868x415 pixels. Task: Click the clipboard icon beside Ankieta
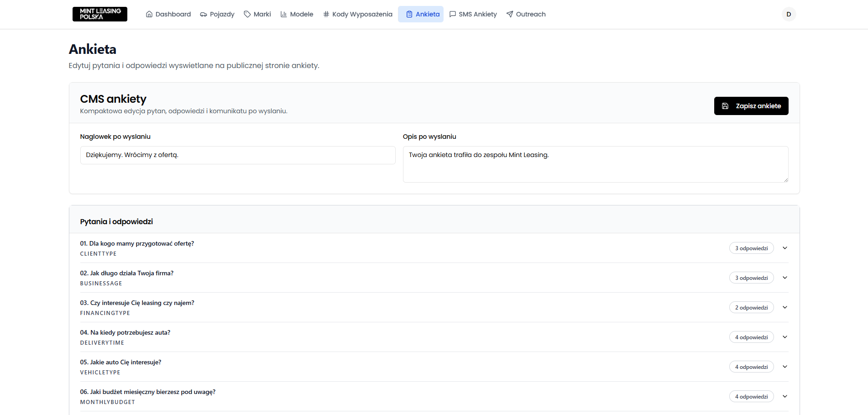coord(409,14)
